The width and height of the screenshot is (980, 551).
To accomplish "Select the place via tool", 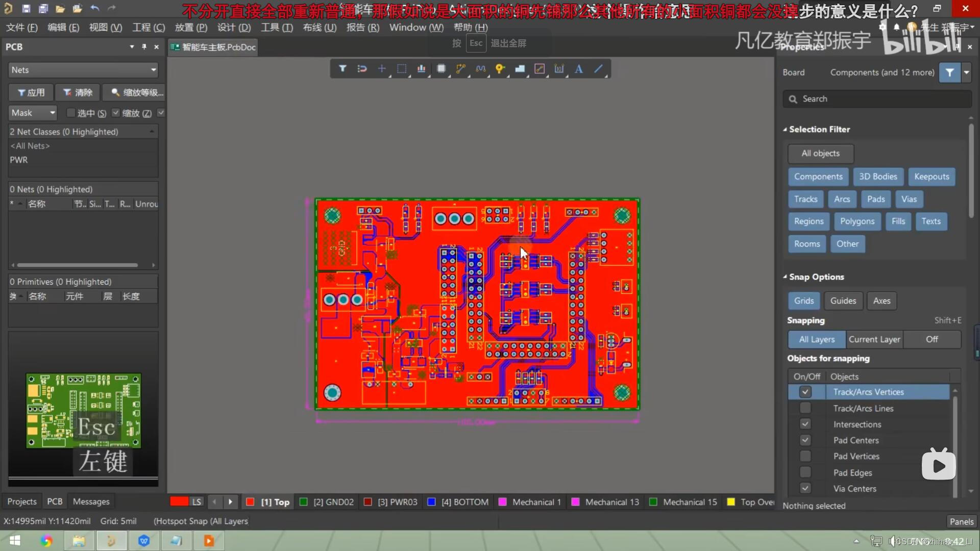I will pos(500,69).
